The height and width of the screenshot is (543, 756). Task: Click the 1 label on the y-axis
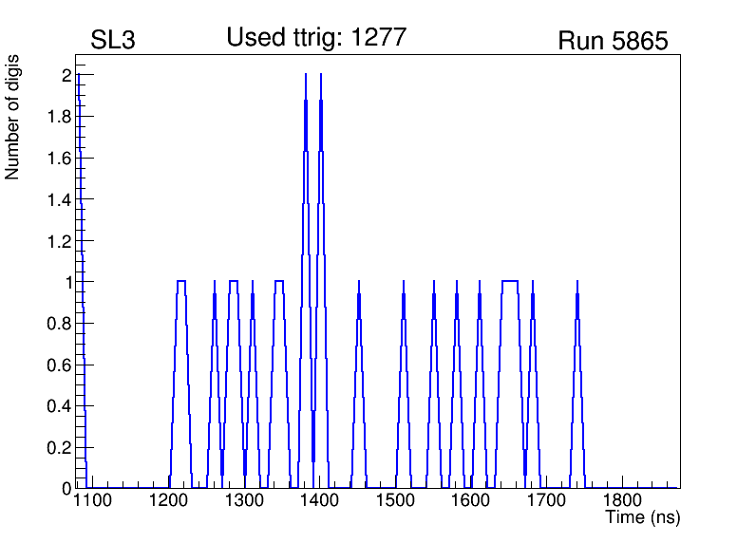(x=63, y=282)
